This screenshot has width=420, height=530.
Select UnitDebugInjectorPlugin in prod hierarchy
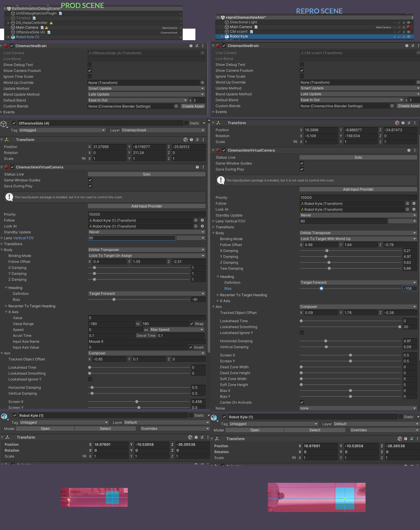click(x=36, y=14)
